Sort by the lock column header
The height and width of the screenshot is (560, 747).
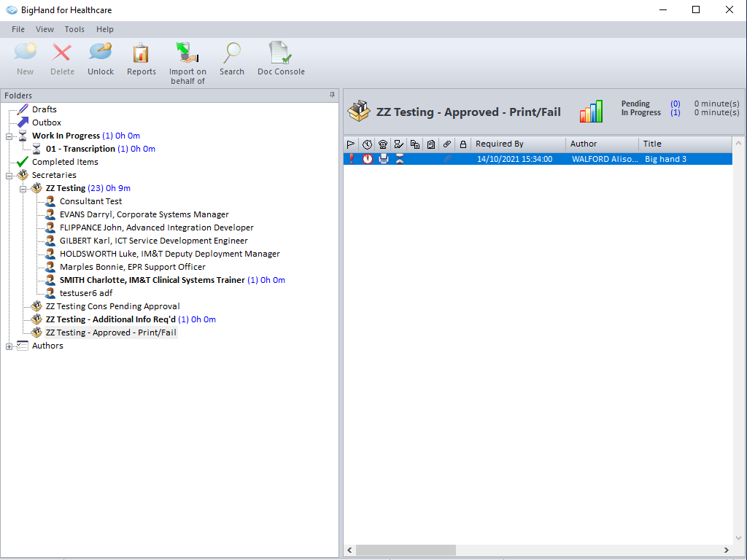pos(463,144)
